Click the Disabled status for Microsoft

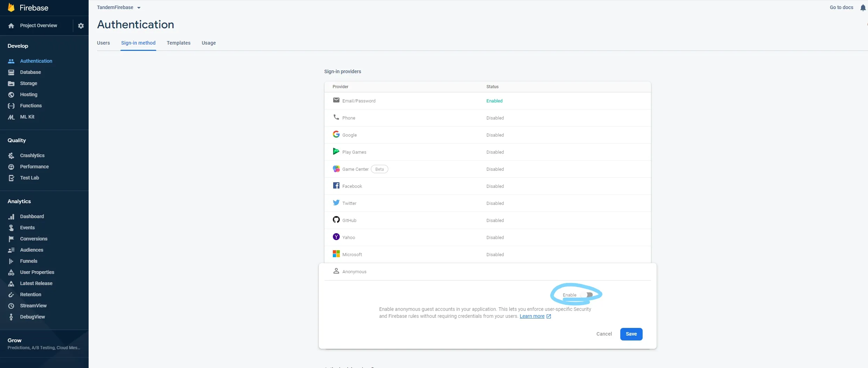(495, 254)
